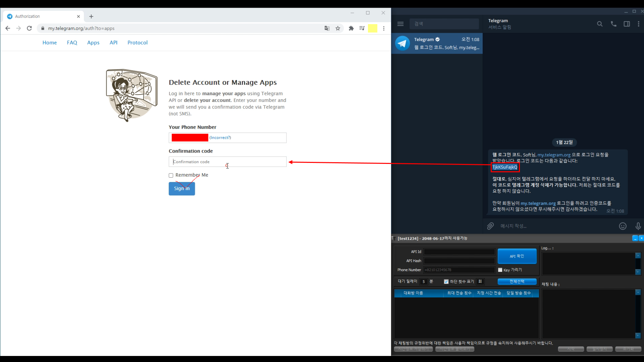The height and width of the screenshot is (362, 644).
Task: Toggle the Key 가리기 checkbox
Action: pos(500,270)
